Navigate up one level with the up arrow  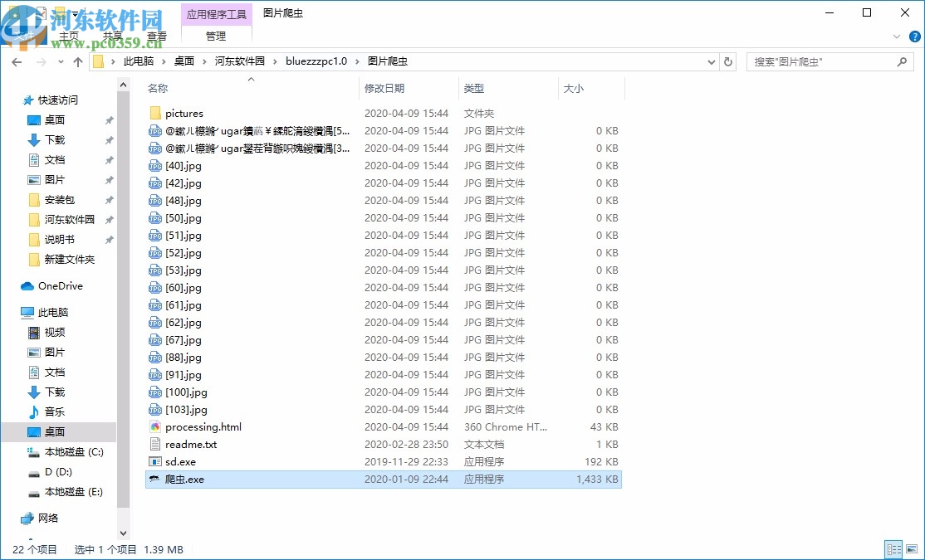(77, 61)
